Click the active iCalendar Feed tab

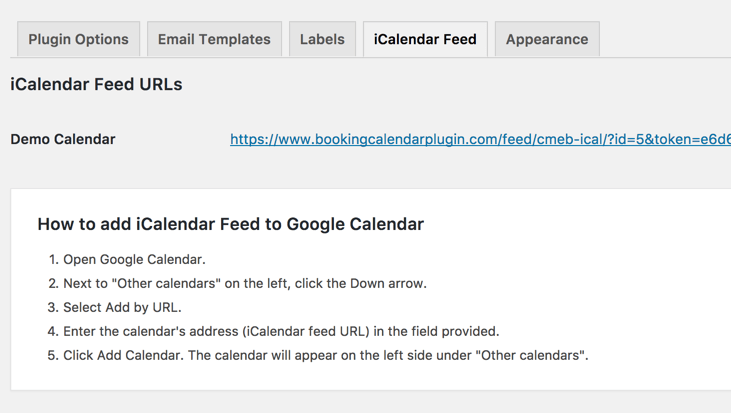point(425,40)
